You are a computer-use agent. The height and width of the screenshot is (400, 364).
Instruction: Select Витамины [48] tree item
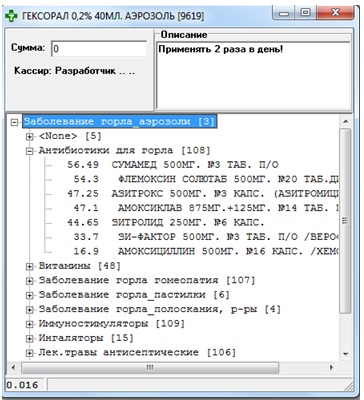tap(80, 266)
